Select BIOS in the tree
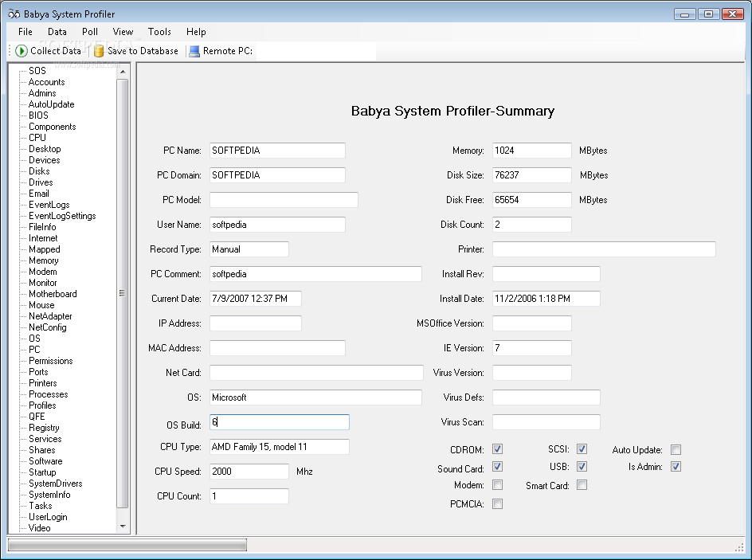 point(38,115)
